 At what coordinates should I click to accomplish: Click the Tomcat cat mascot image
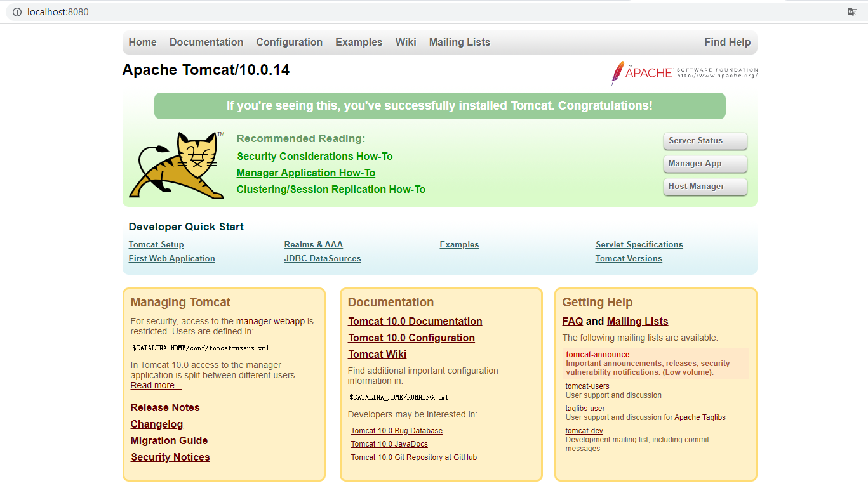pos(177,166)
